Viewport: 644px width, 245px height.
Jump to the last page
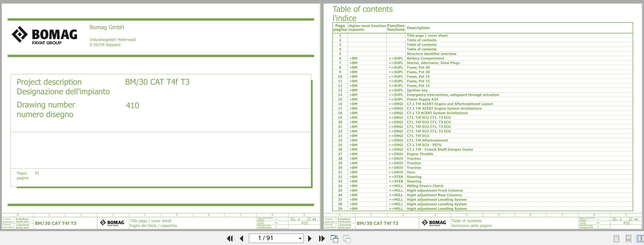[322, 238]
